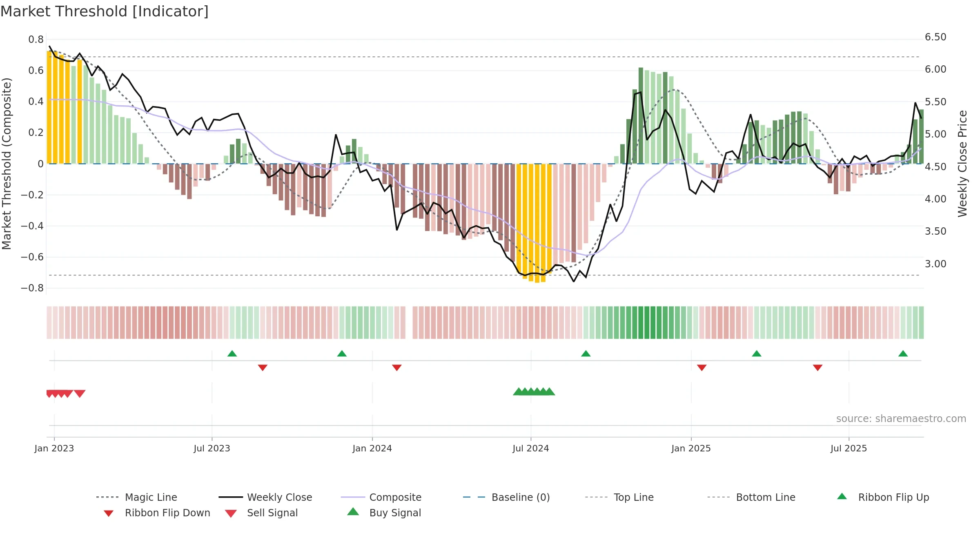Open the source: sharemaestro.com attribution
The width and height of the screenshot is (980, 551).
pyautogui.click(x=901, y=419)
